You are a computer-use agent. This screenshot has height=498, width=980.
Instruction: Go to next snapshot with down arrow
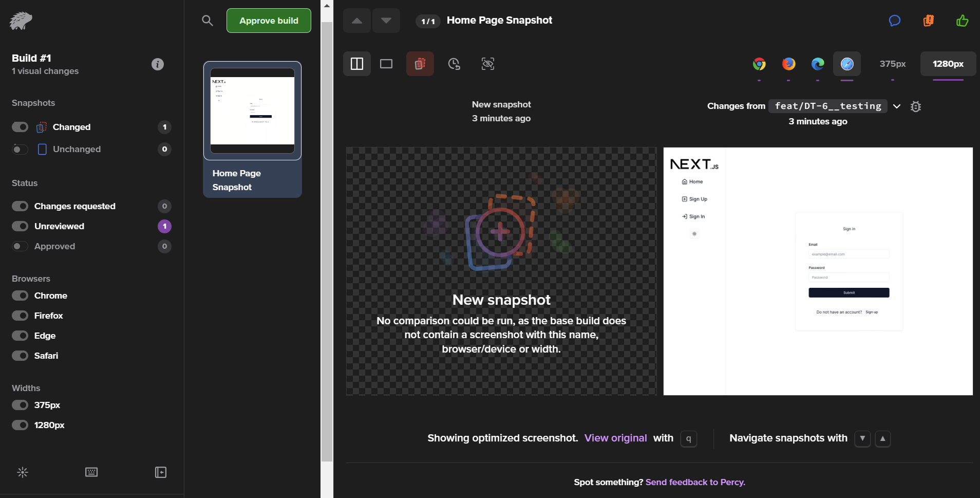pos(386,21)
